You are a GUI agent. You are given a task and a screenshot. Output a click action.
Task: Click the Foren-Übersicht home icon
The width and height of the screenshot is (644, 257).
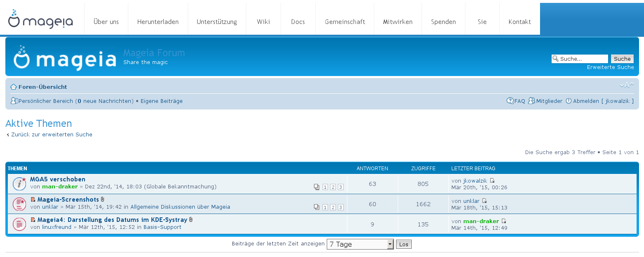14,87
